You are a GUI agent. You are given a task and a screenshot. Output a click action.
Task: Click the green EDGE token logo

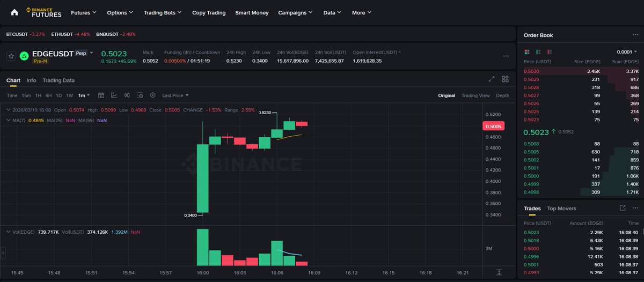pyautogui.click(x=24, y=56)
